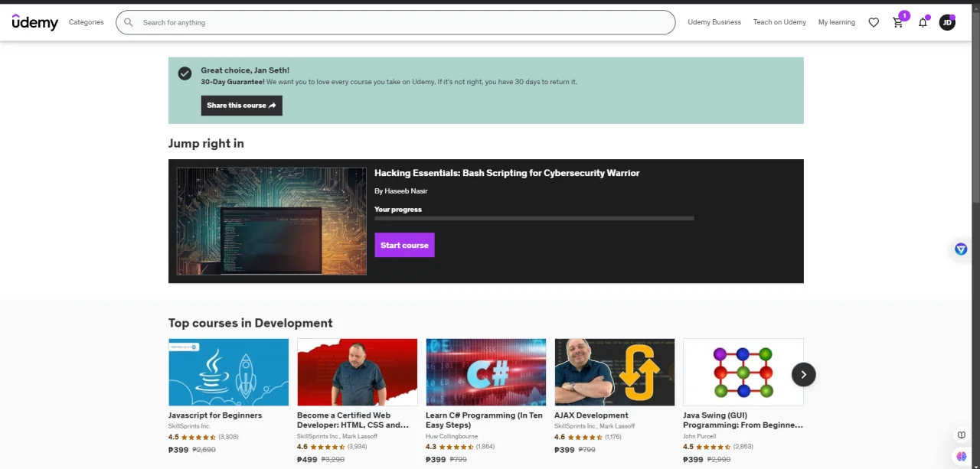Click the blue shield extension icon
The height and width of the screenshot is (469, 980).
pyautogui.click(x=961, y=249)
